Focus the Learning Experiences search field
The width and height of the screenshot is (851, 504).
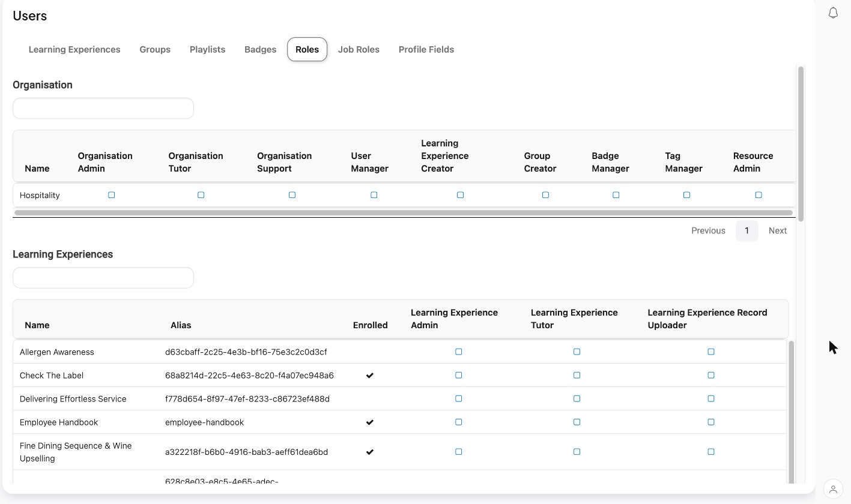[x=103, y=278]
